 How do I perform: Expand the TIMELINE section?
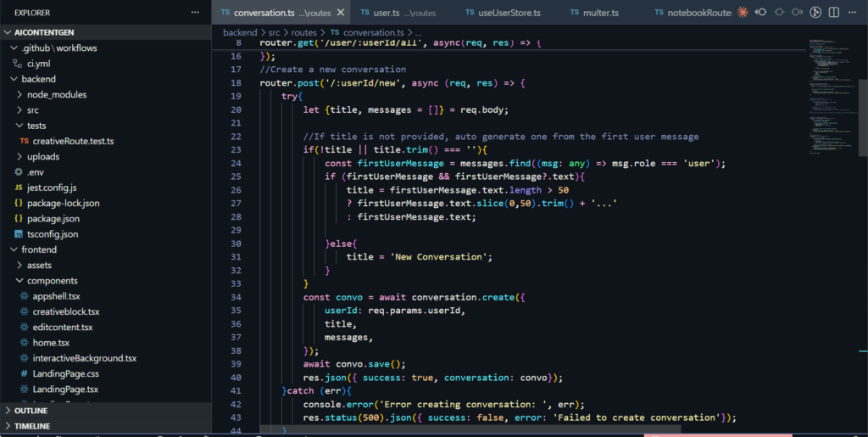pyautogui.click(x=31, y=426)
